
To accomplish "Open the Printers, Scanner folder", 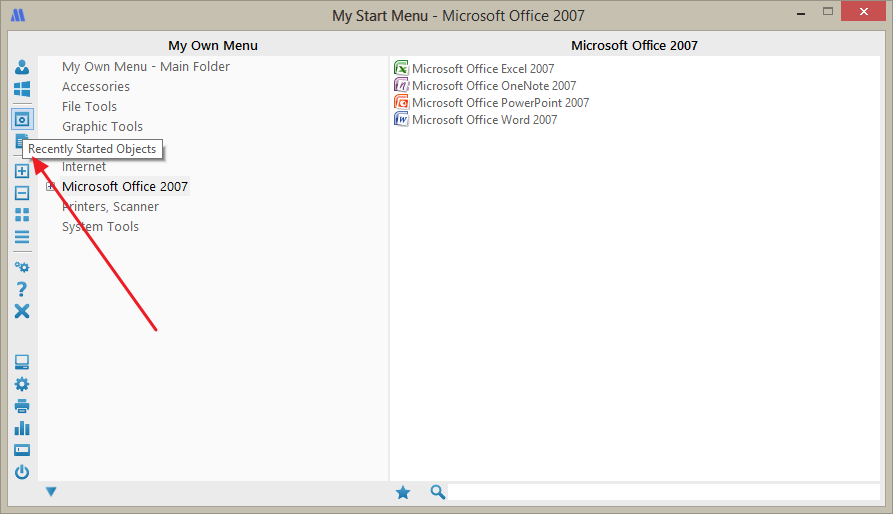I will [x=110, y=207].
